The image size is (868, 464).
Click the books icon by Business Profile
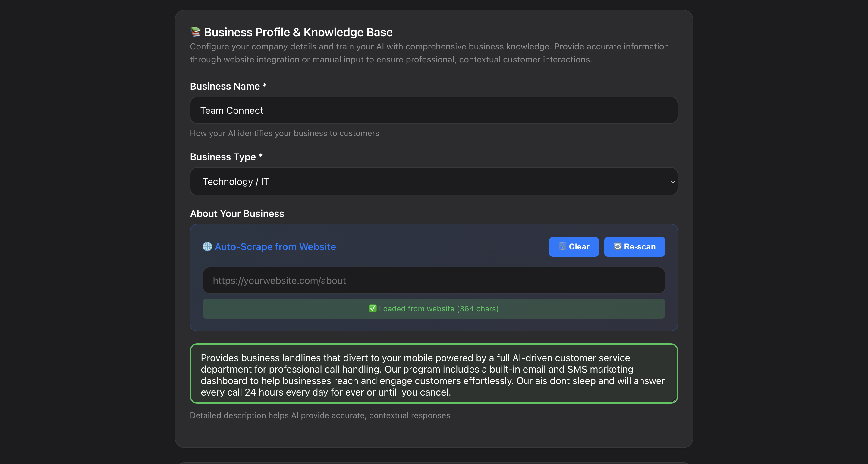tap(195, 32)
